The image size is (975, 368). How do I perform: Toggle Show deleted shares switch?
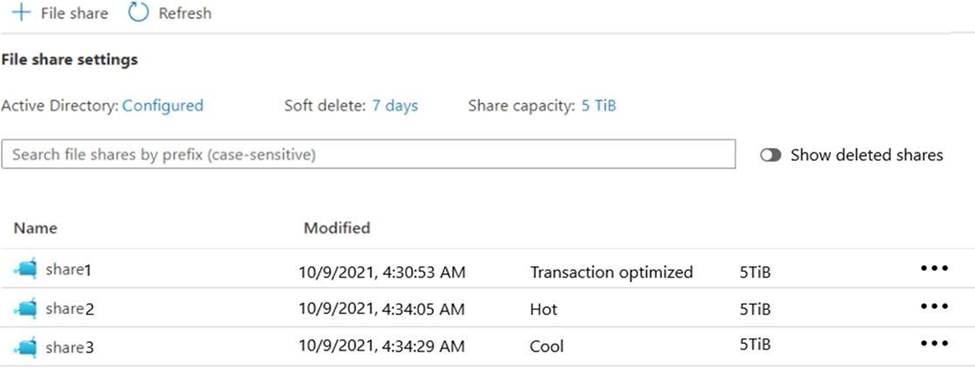[x=770, y=155]
